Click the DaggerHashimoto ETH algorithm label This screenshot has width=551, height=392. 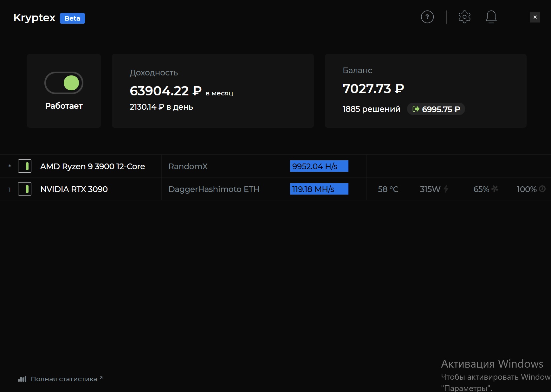[214, 189]
